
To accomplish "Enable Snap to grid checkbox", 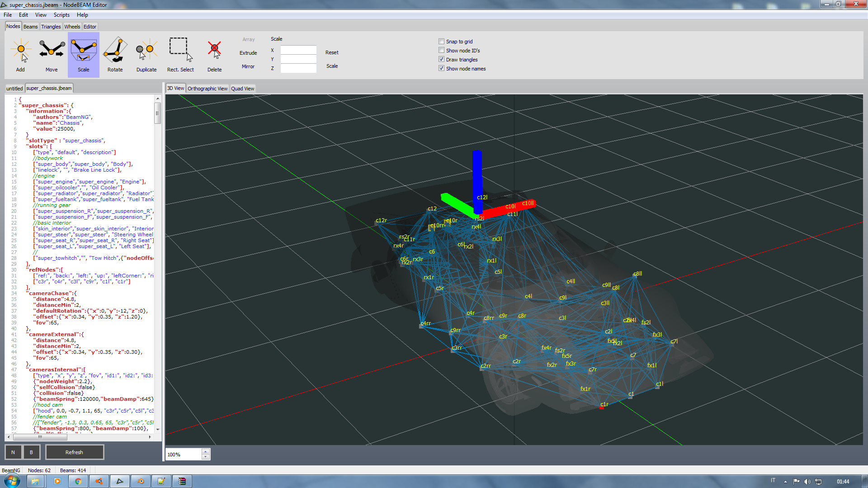I will point(441,42).
